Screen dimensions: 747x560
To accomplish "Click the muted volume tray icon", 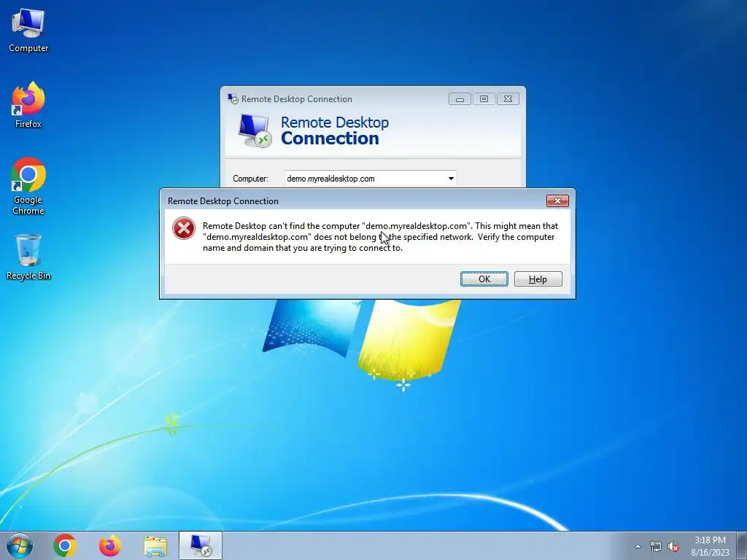I will (x=673, y=546).
